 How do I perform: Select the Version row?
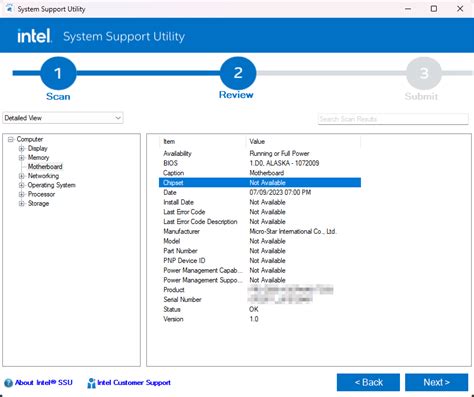pyautogui.click(x=260, y=319)
